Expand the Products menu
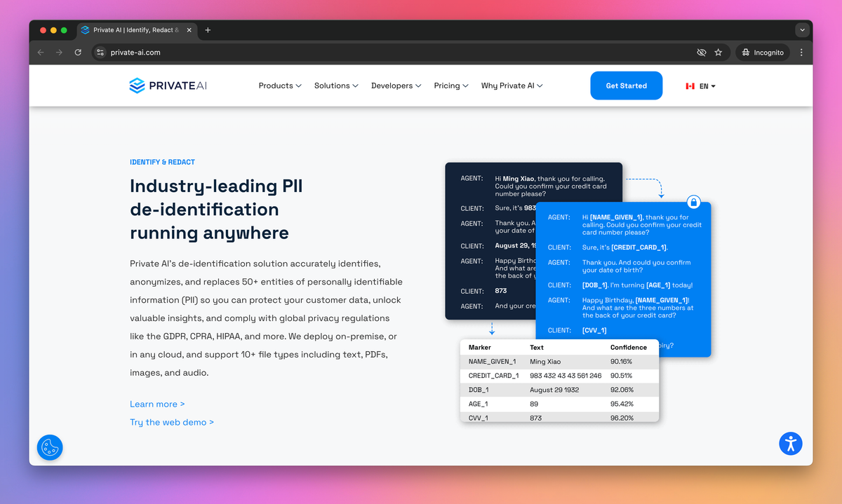 tap(280, 86)
